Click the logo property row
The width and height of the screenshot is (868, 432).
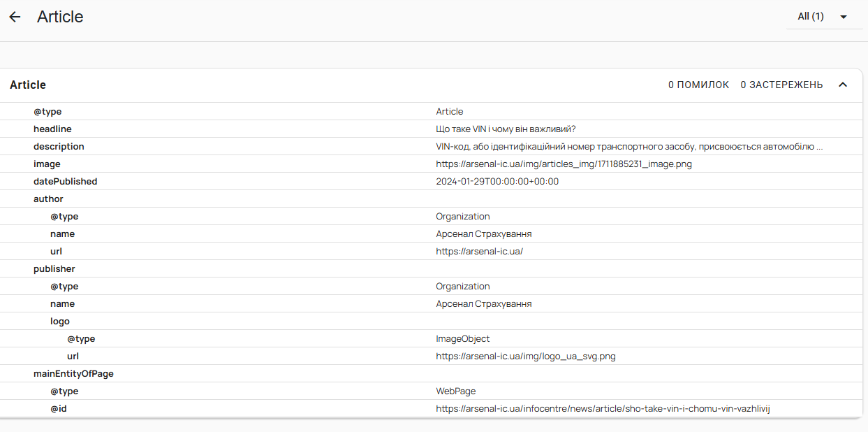point(60,322)
